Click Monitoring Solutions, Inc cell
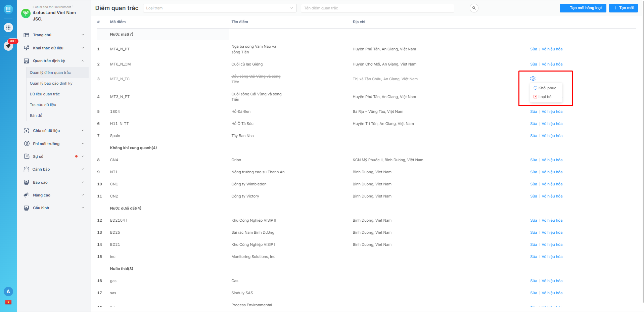The width and height of the screenshot is (644, 312). click(x=253, y=257)
